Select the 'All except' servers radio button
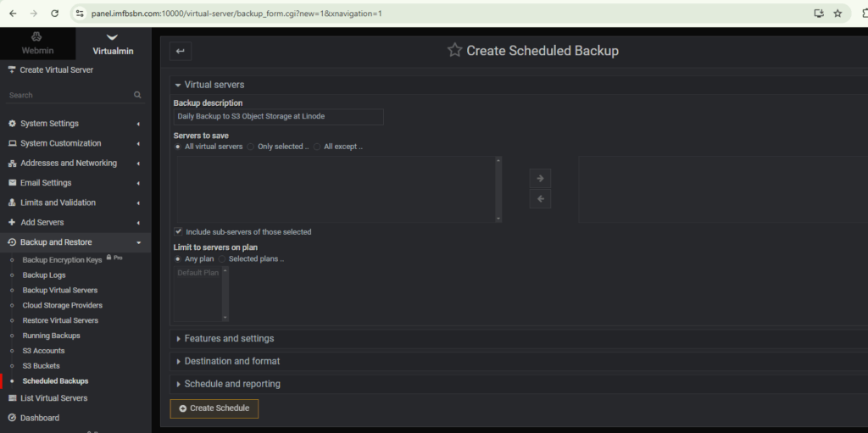The image size is (868, 433). (317, 147)
